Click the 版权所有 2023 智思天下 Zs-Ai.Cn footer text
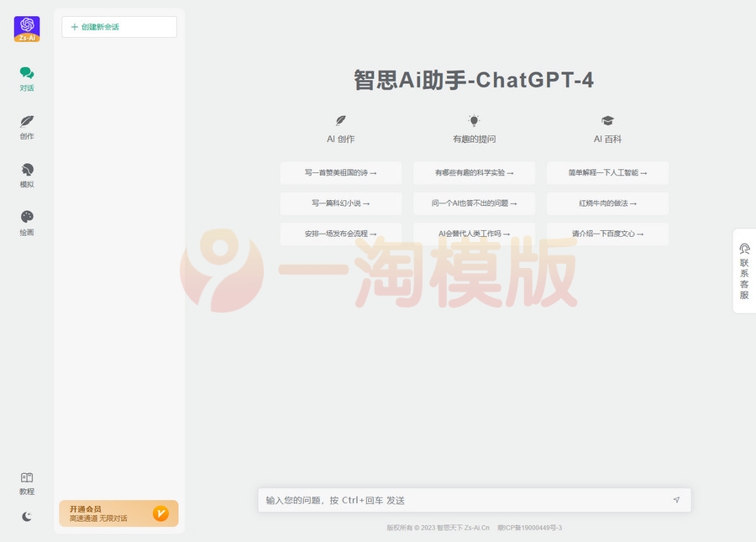756x542 pixels. 438,528
